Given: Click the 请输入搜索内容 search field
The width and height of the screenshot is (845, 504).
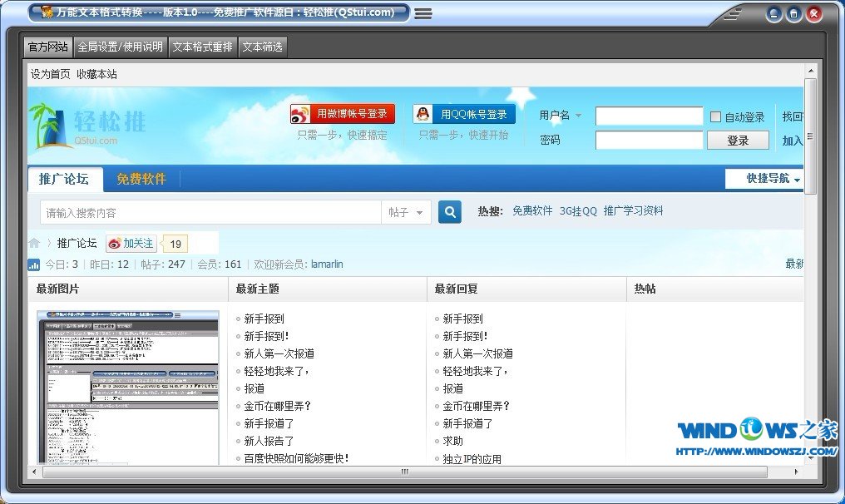Looking at the screenshot, I should (212, 213).
